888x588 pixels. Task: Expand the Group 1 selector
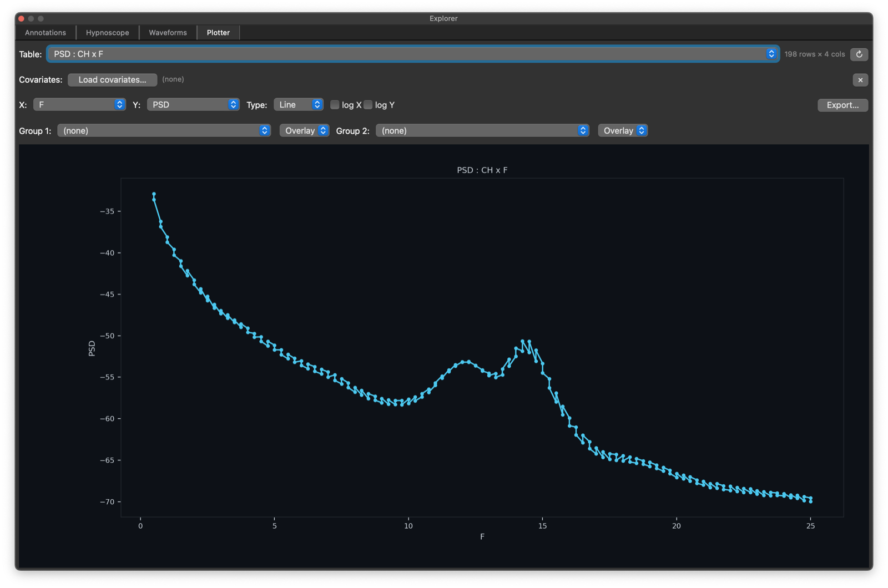pos(164,131)
